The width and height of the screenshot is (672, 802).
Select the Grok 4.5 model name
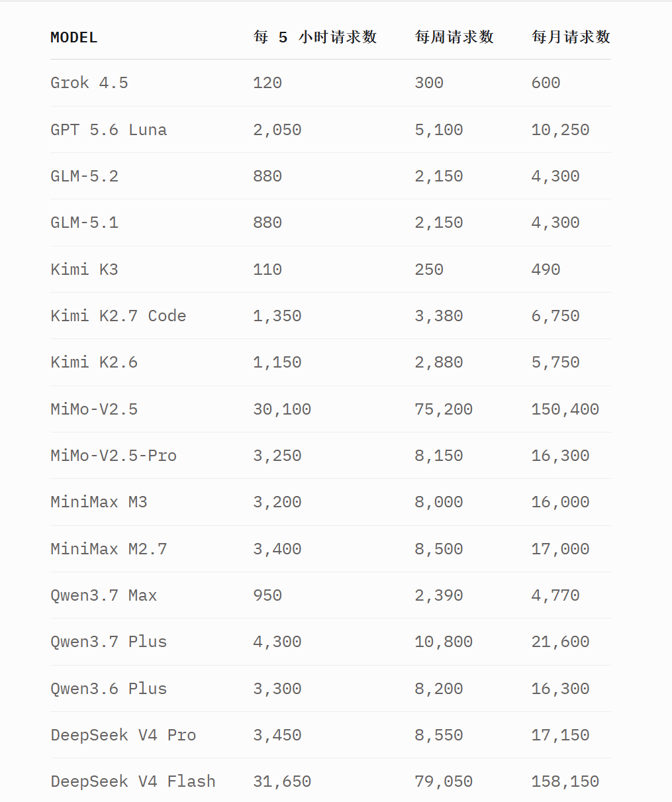pyautogui.click(x=89, y=83)
